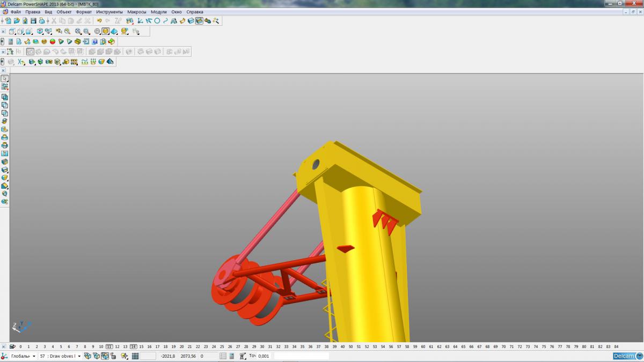The image size is (644, 362).
Task: Click the magic wand wizard icon
Action: pyautogui.click(x=216, y=21)
